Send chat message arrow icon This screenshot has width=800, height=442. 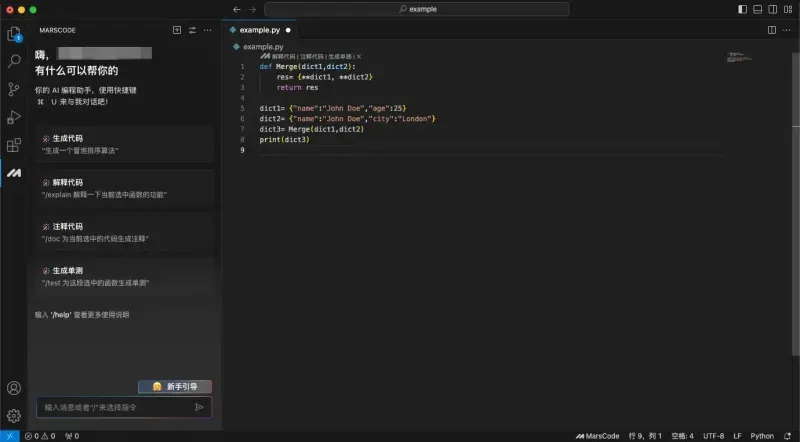(199, 407)
